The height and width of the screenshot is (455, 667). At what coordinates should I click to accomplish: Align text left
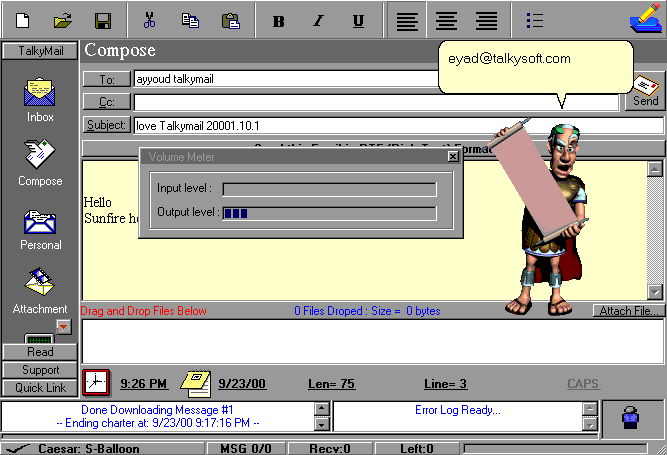pos(407,20)
